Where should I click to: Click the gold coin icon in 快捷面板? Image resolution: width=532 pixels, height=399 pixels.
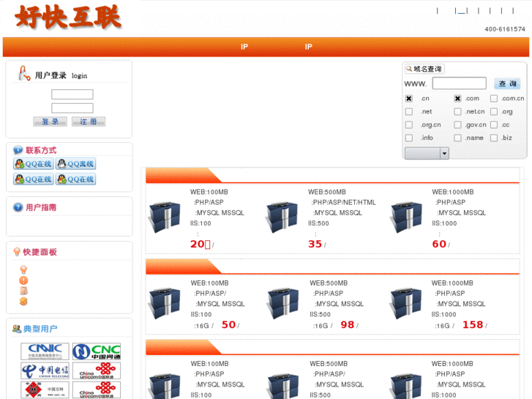point(23,301)
